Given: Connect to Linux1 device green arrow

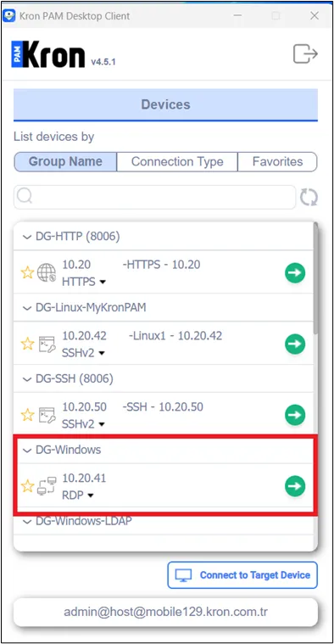Looking at the screenshot, I should click(x=295, y=344).
